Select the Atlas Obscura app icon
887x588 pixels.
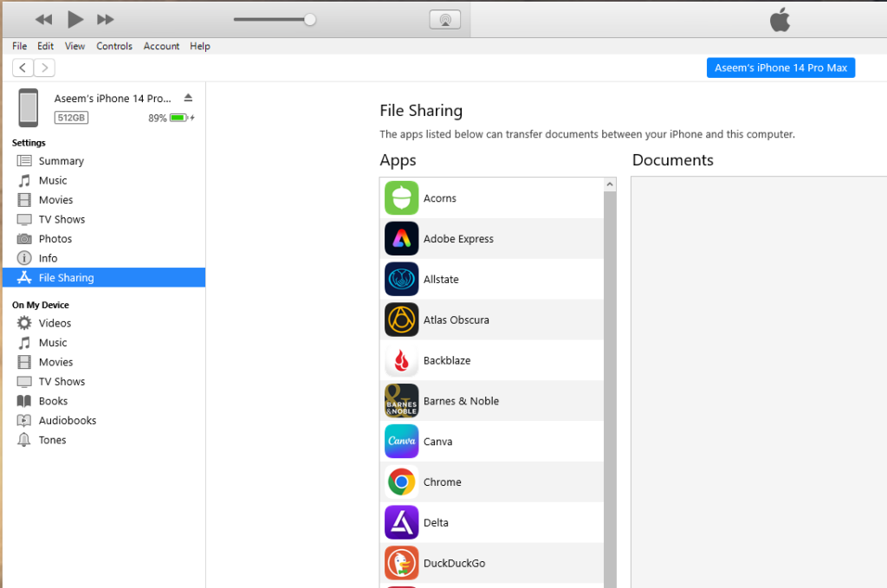(x=402, y=320)
